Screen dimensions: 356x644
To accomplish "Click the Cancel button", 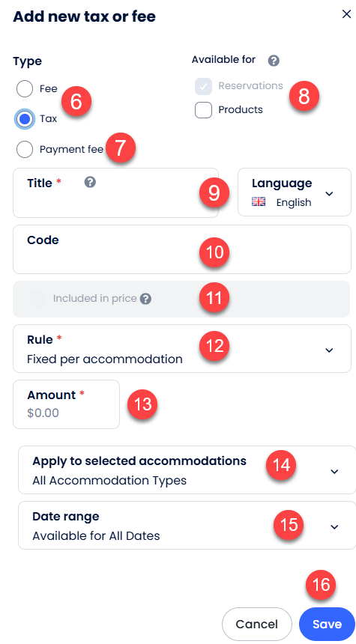I will click(257, 625).
